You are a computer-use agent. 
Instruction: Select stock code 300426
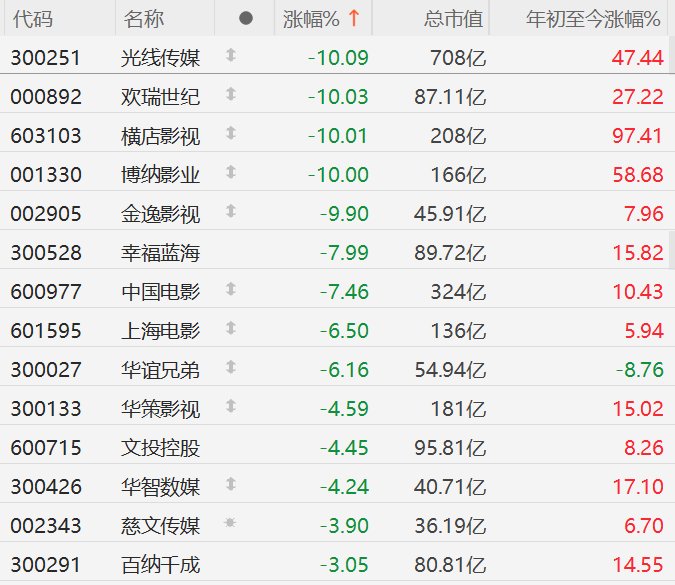tap(46, 487)
